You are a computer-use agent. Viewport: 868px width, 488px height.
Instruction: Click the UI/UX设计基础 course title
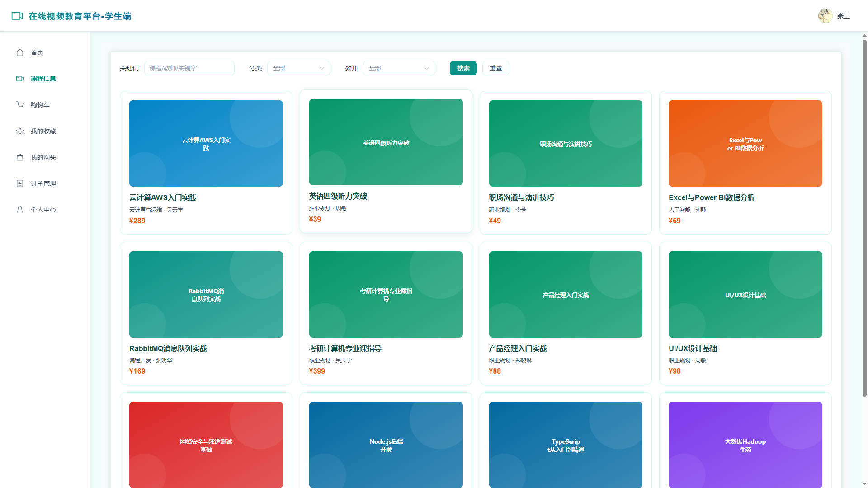pyautogui.click(x=693, y=348)
